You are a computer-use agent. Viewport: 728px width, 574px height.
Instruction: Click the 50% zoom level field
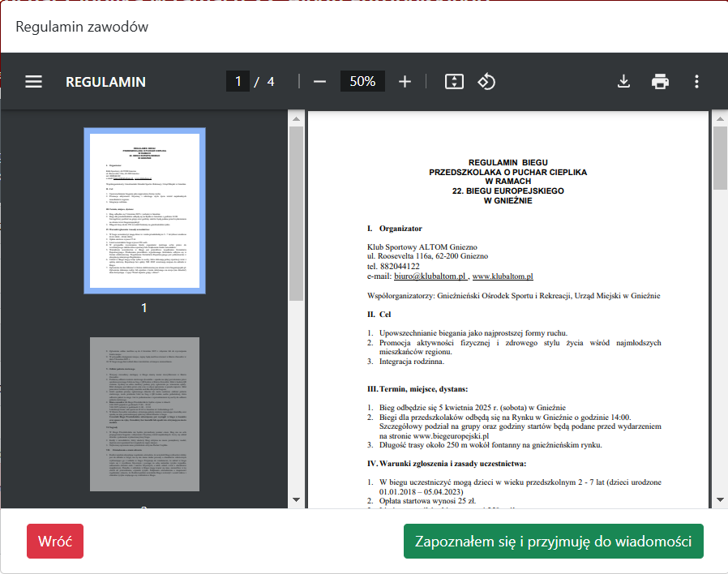[x=362, y=82]
